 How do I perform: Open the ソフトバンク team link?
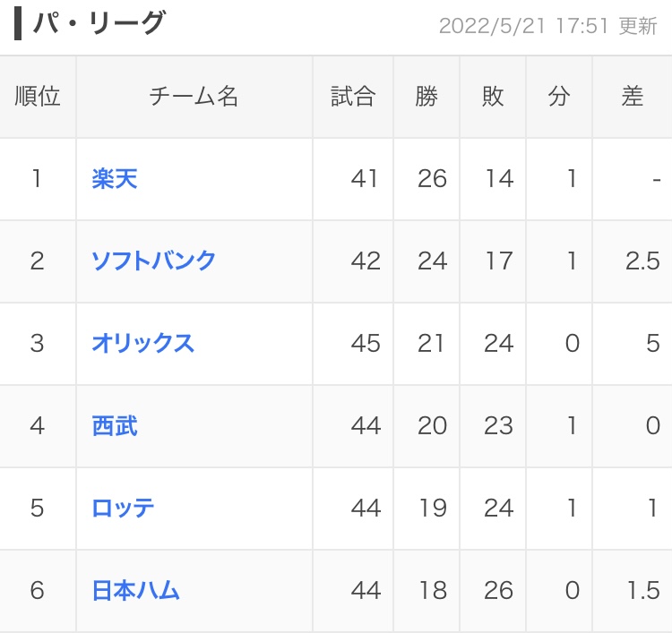(154, 261)
